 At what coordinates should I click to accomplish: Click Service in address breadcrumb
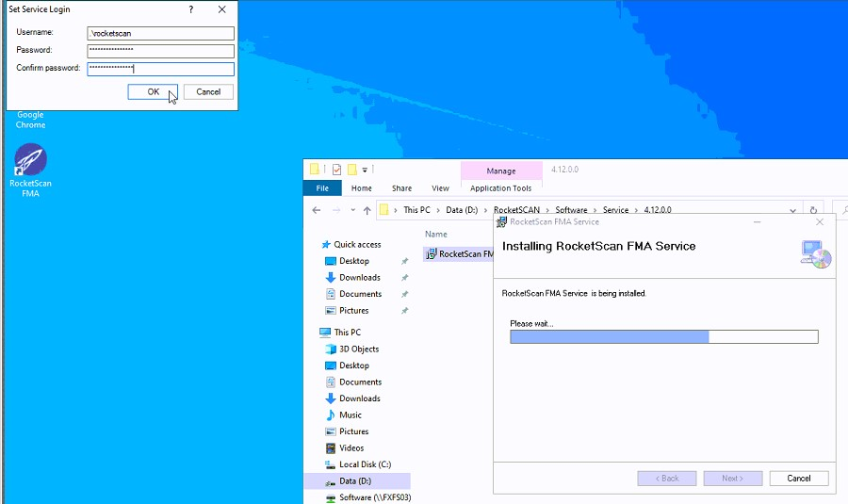[615, 210]
